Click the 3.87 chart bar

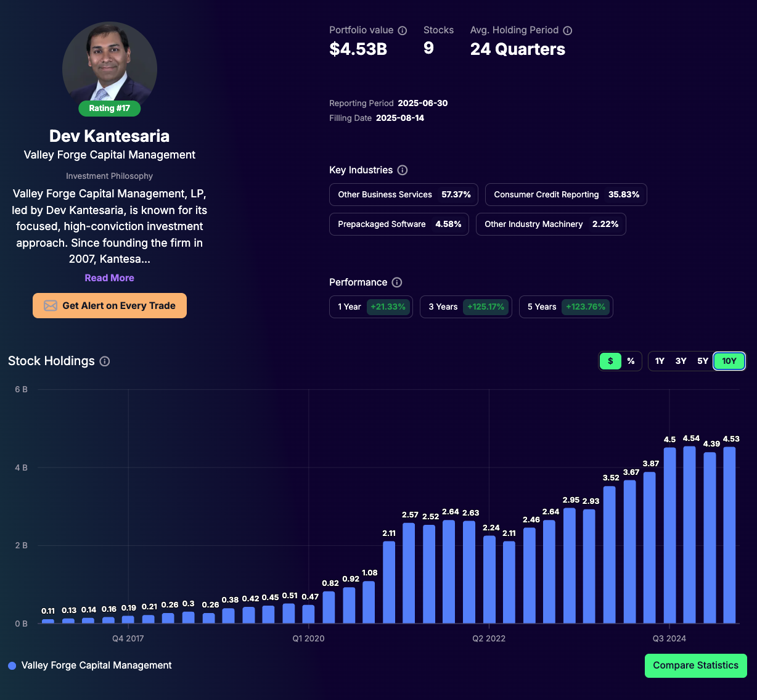tap(650, 548)
